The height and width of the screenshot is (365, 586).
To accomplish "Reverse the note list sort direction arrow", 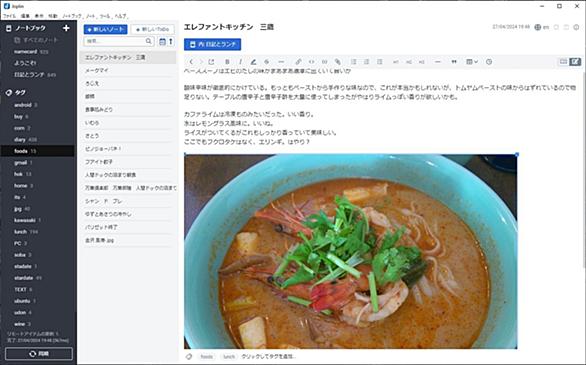I will click(171, 41).
